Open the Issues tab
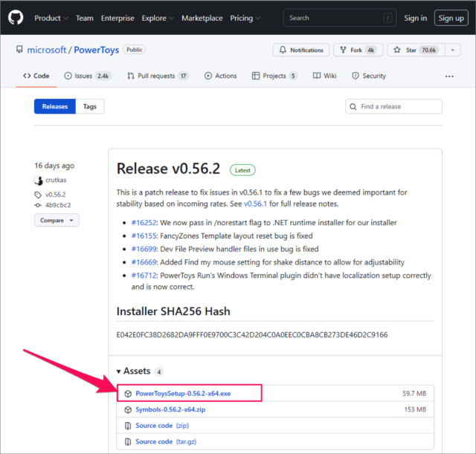This screenshot has width=476, height=454. [x=88, y=76]
